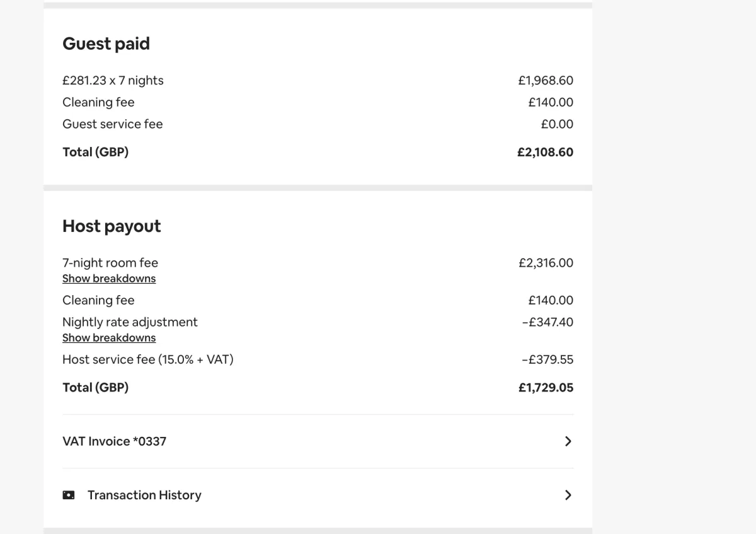
Task: Click the Transaction History money icon
Action: point(69,495)
